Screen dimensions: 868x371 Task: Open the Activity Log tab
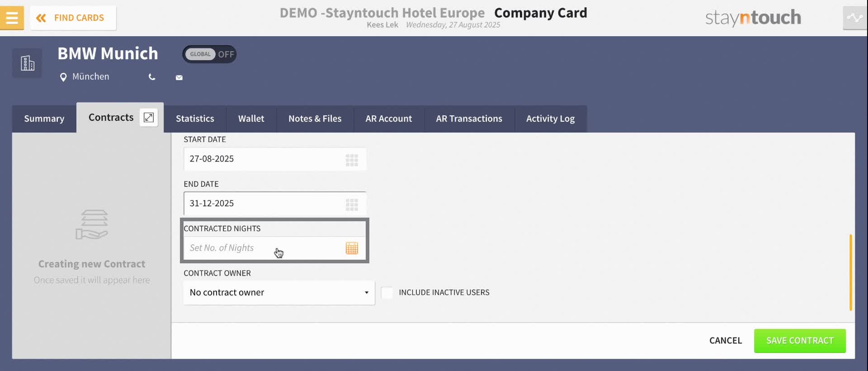click(551, 119)
